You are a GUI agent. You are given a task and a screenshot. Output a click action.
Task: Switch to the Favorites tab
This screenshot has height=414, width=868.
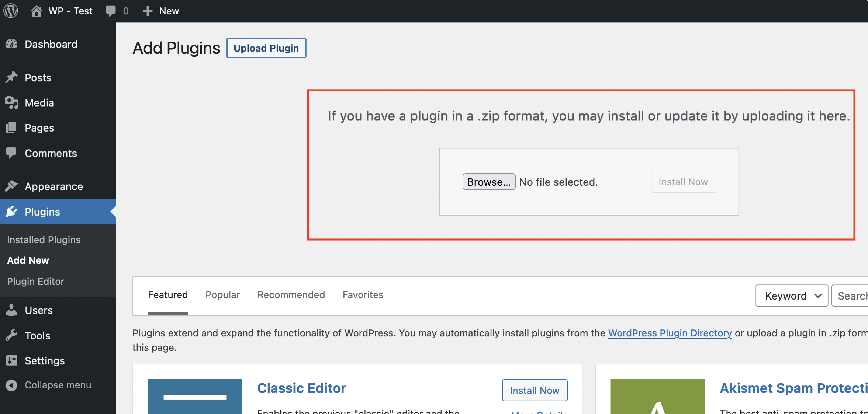tap(363, 294)
